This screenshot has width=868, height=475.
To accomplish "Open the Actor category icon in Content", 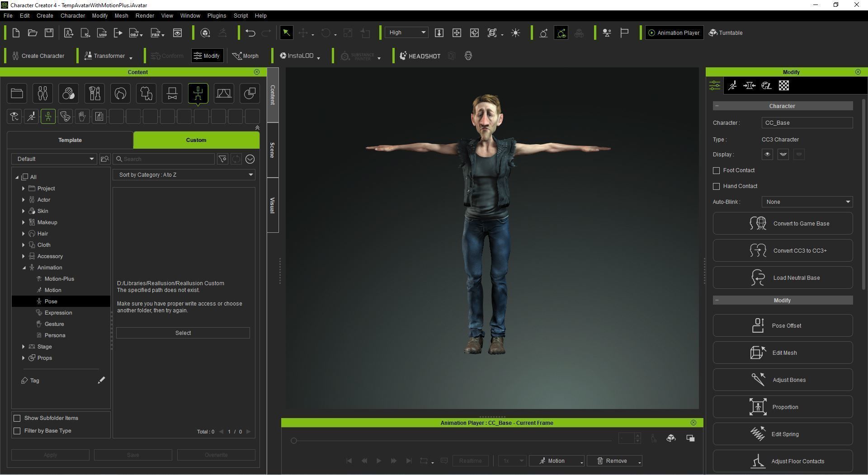I will (x=42, y=94).
